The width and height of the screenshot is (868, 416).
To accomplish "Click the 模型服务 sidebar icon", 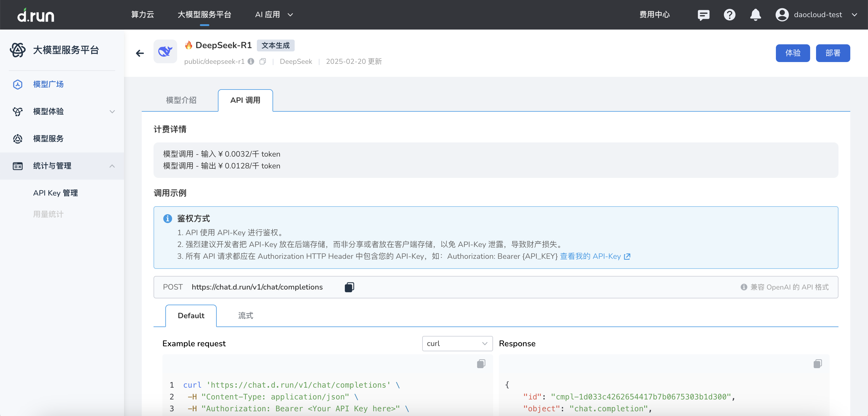I will click(x=17, y=139).
